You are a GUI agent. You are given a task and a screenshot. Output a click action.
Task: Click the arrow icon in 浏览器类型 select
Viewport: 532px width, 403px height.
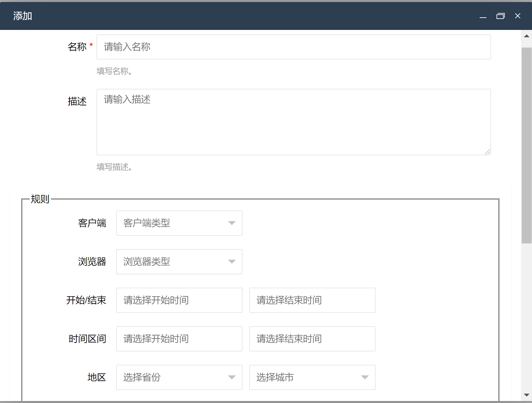click(x=232, y=262)
